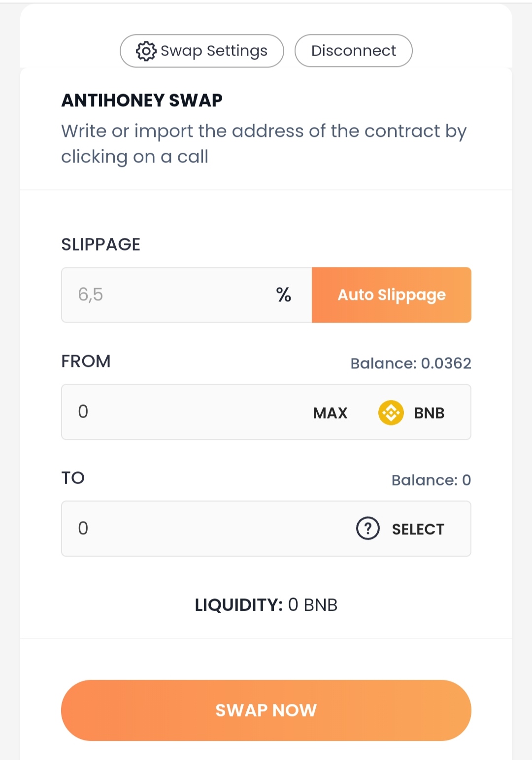This screenshot has width=532, height=760.
Task: Open the Swap Settings text label
Action: coord(214,51)
